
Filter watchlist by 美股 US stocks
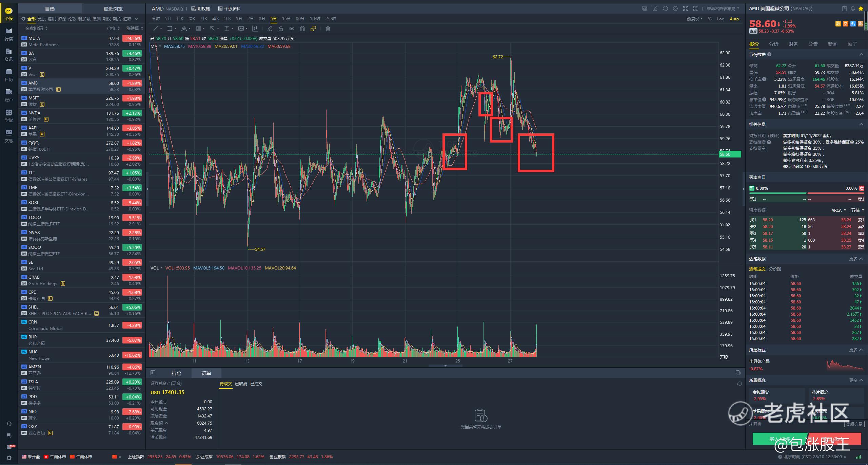pos(41,19)
